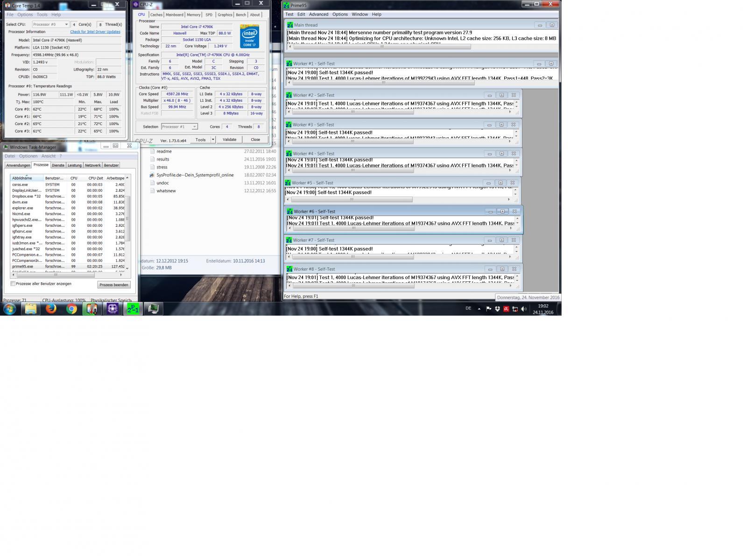Open Core Temp Tools menu
The width and height of the screenshot is (747, 560).
click(42, 14)
